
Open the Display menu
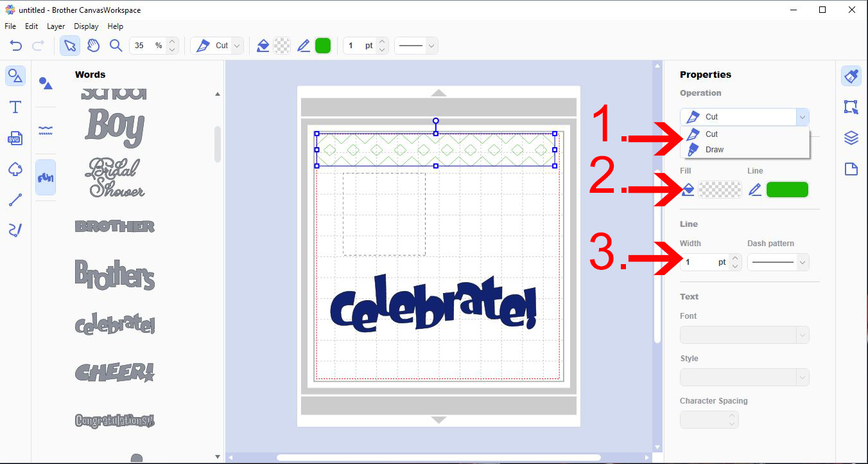click(x=86, y=26)
